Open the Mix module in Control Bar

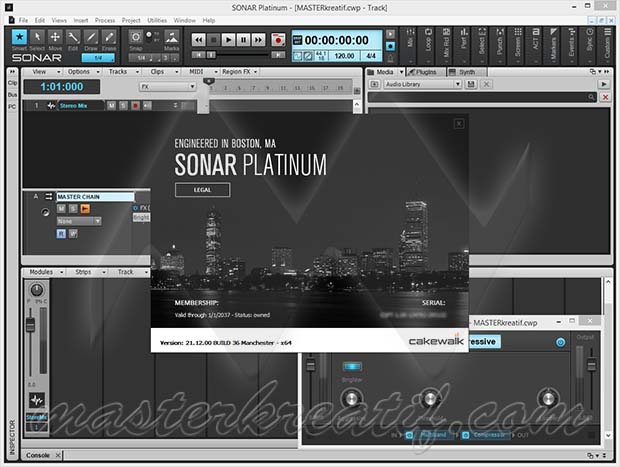tap(410, 44)
